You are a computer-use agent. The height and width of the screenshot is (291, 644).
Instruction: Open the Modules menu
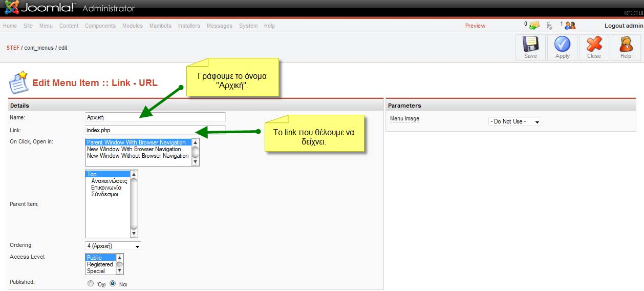coord(133,26)
